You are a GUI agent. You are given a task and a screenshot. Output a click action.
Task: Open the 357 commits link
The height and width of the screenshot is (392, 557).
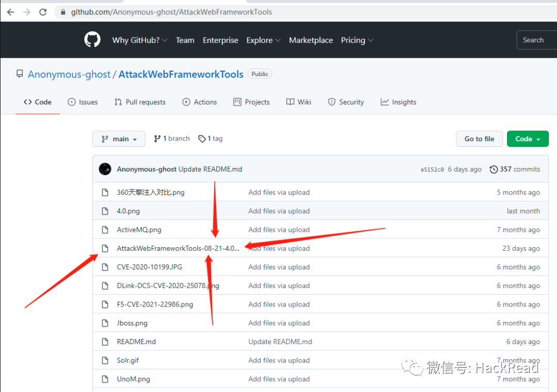[x=515, y=169]
